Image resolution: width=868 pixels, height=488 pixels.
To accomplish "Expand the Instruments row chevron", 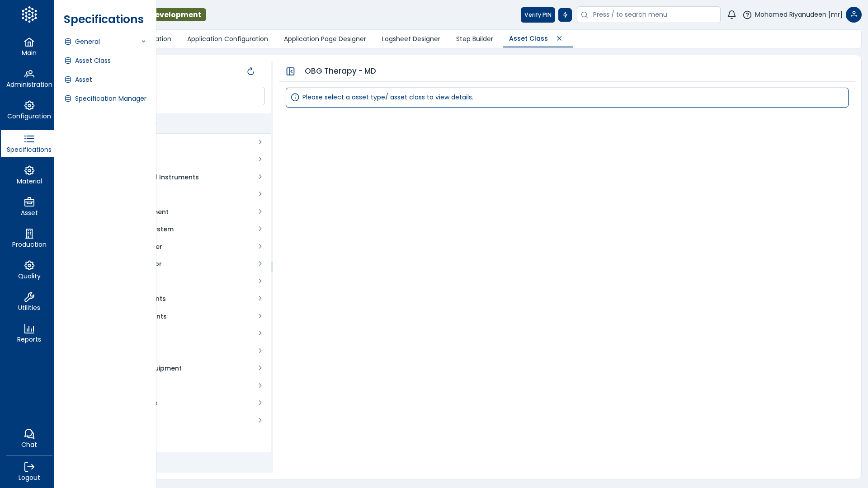I will point(260,177).
